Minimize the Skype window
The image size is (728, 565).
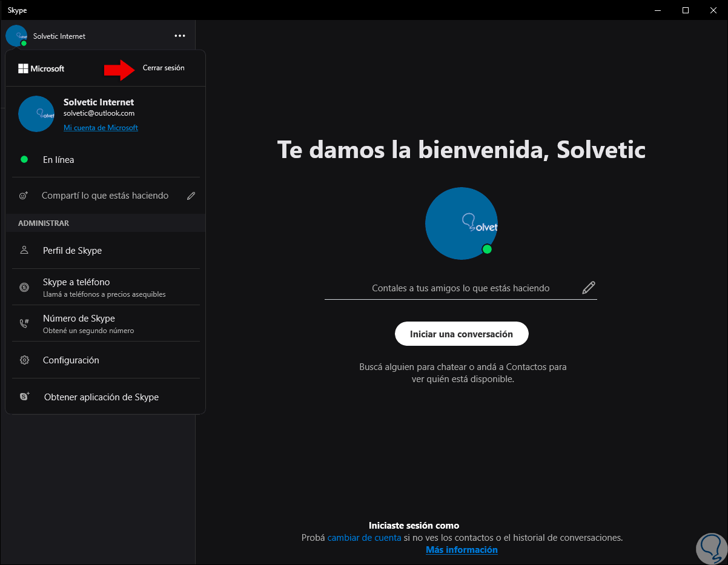pyautogui.click(x=657, y=10)
